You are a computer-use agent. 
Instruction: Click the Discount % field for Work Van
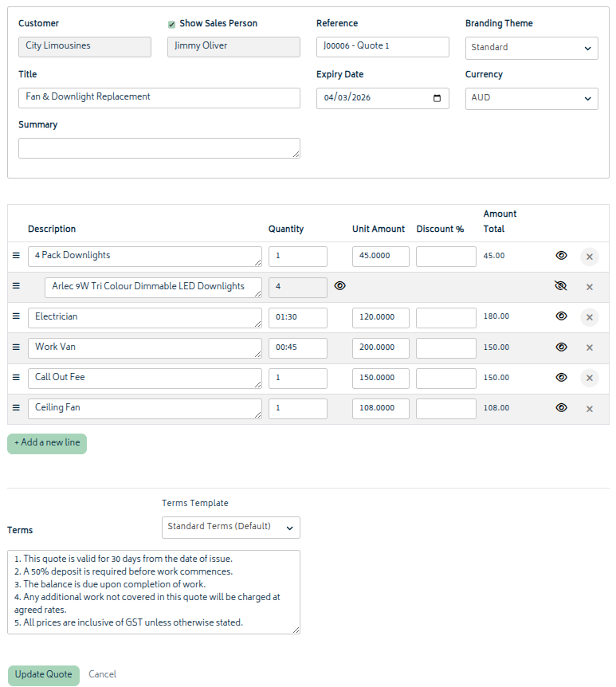coord(445,347)
